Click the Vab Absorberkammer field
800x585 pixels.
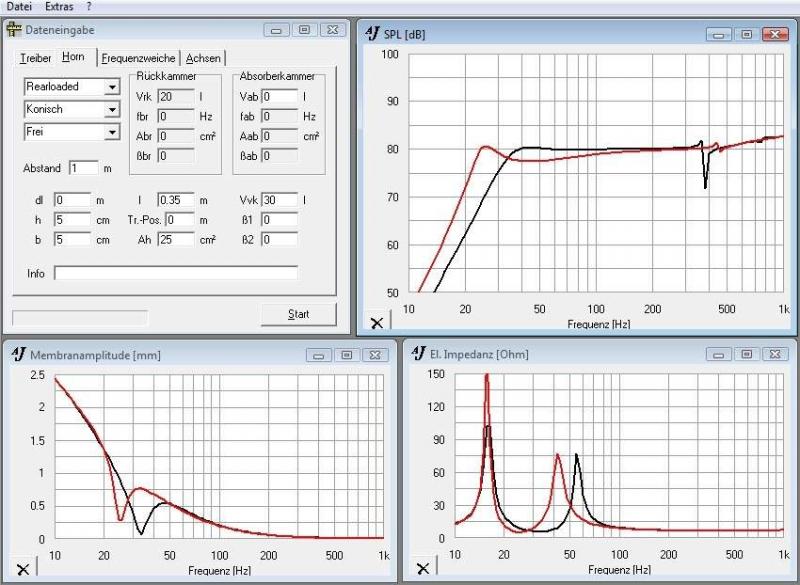[x=280, y=96]
